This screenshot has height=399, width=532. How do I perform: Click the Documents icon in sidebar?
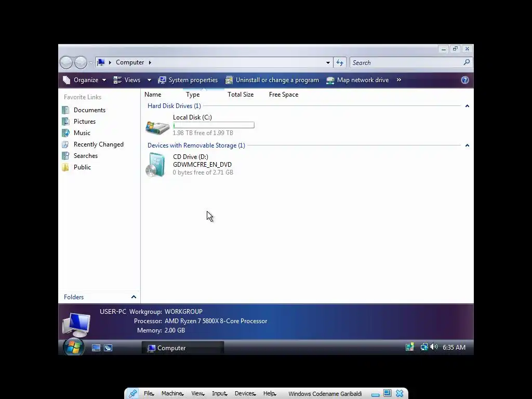tap(65, 110)
